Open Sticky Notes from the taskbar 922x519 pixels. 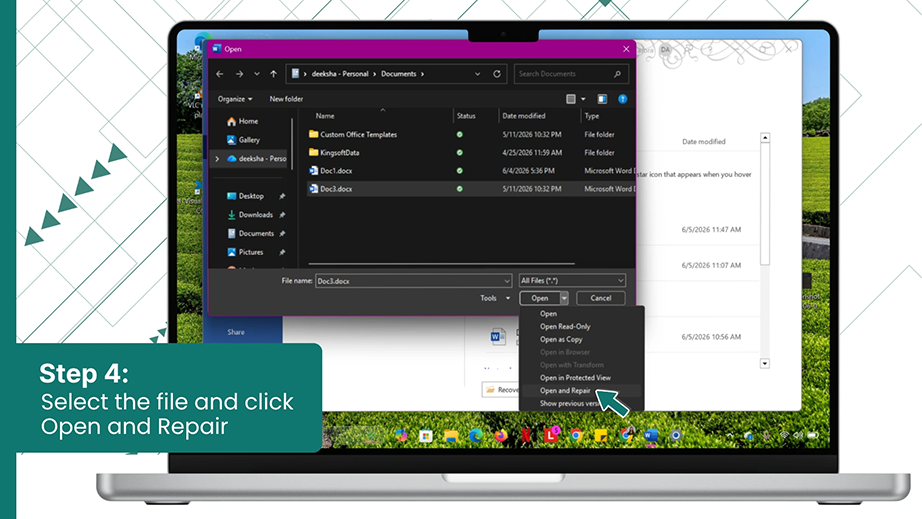coord(601,436)
